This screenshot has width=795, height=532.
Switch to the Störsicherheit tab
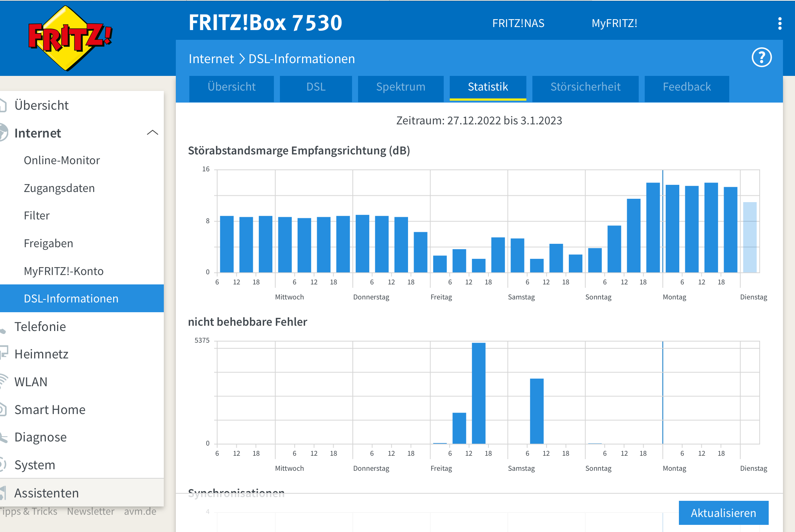585,87
